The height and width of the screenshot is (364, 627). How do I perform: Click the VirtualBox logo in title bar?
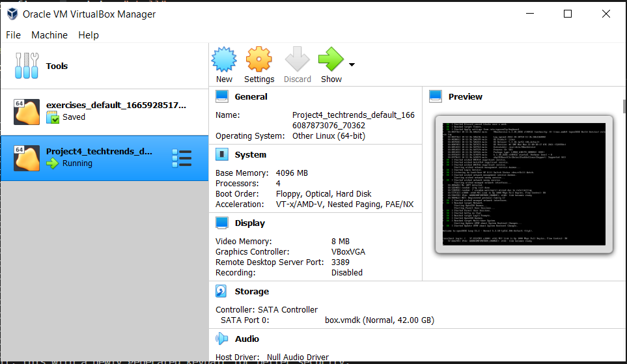12,14
